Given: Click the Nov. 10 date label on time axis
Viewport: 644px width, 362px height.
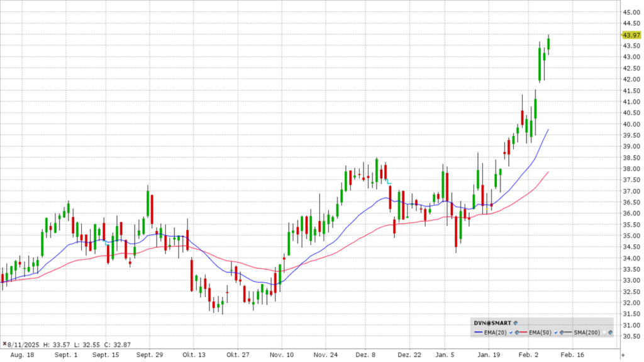Looking at the screenshot, I should tap(282, 355).
